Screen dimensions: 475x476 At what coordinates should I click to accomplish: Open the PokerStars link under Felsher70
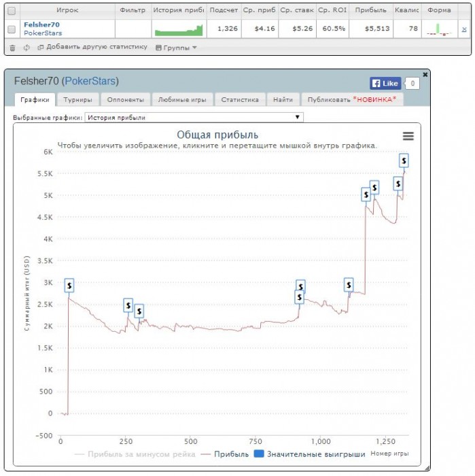[x=43, y=33]
